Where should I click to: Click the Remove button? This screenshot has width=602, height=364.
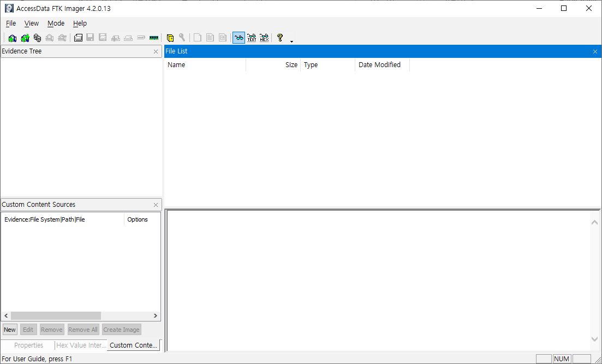click(x=52, y=330)
